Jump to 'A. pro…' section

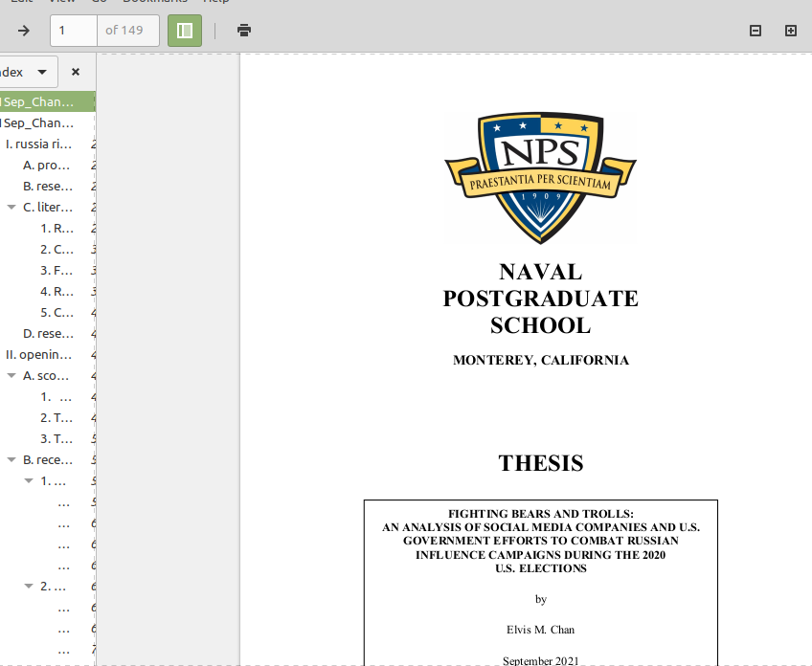pyautogui.click(x=47, y=166)
